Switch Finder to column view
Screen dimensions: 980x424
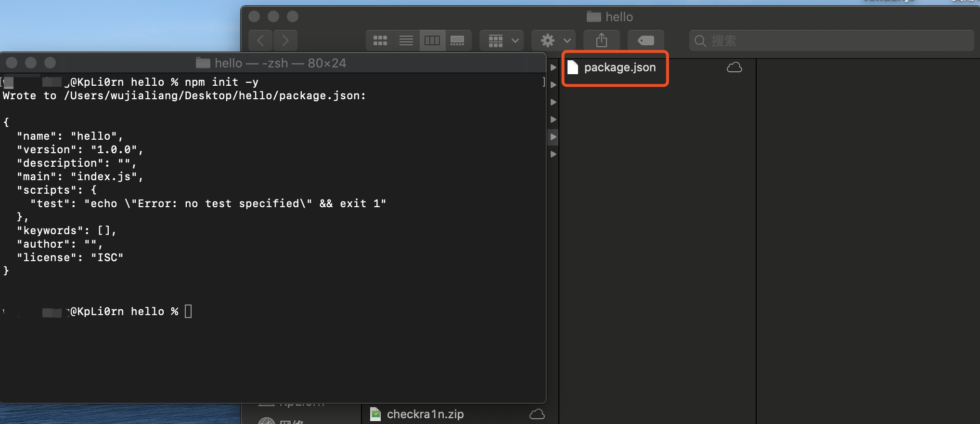tap(432, 40)
